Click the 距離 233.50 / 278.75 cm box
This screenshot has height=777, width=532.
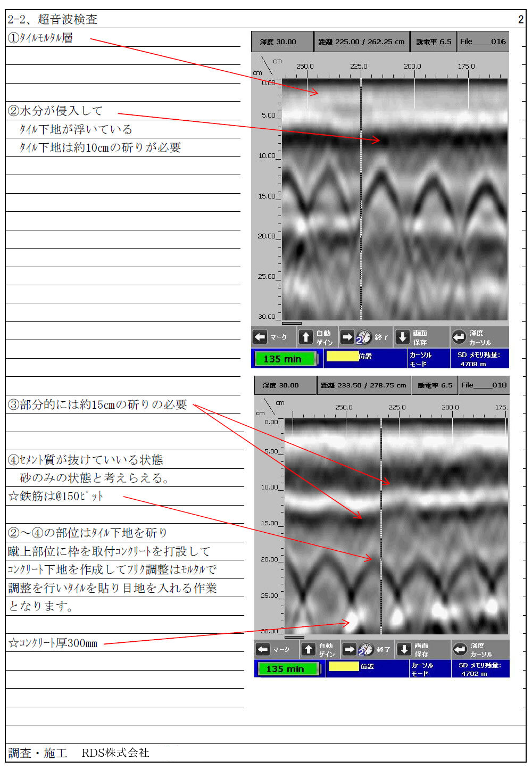point(363,385)
